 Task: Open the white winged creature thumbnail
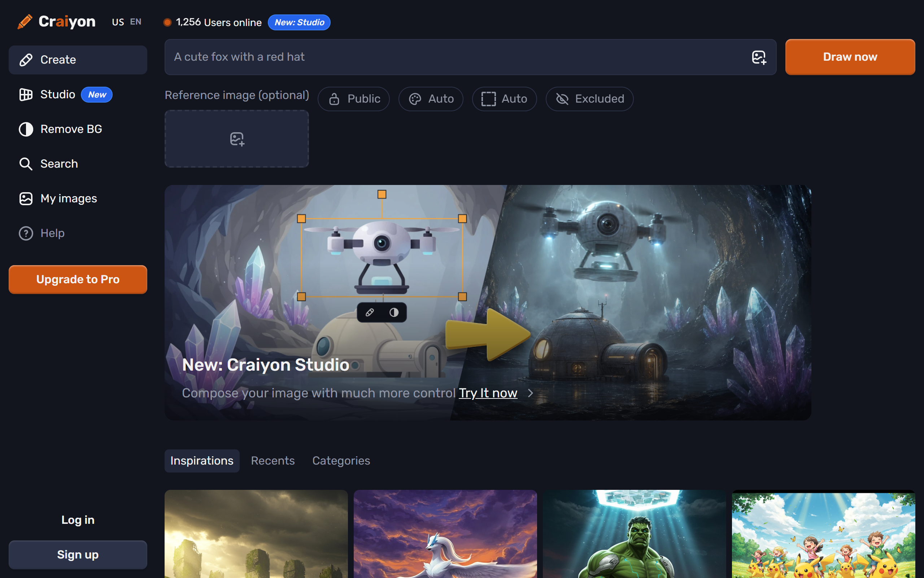pos(445,534)
